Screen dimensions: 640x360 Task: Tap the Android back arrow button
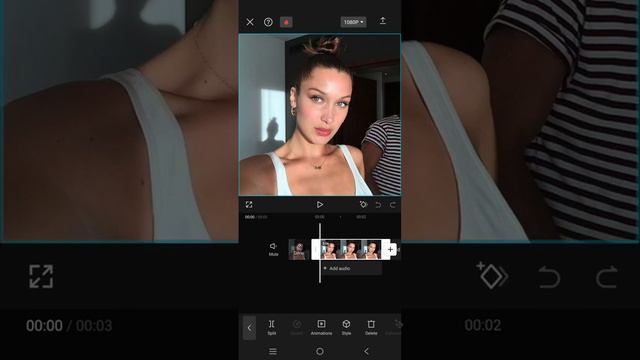[367, 351]
